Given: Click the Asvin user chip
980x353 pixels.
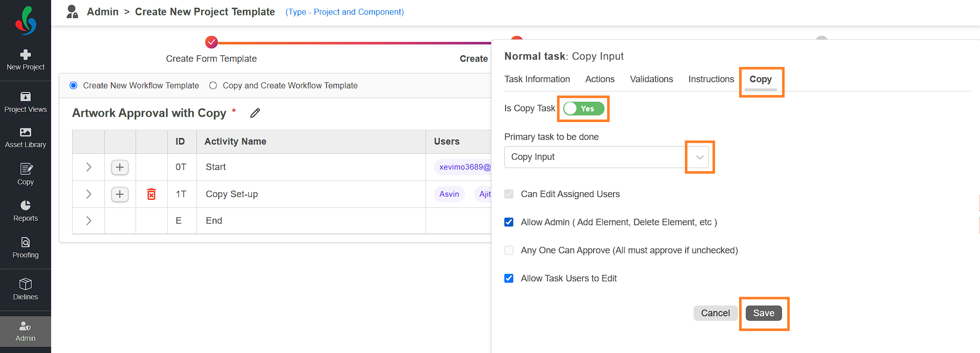Looking at the screenshot, I should point(449,194).
